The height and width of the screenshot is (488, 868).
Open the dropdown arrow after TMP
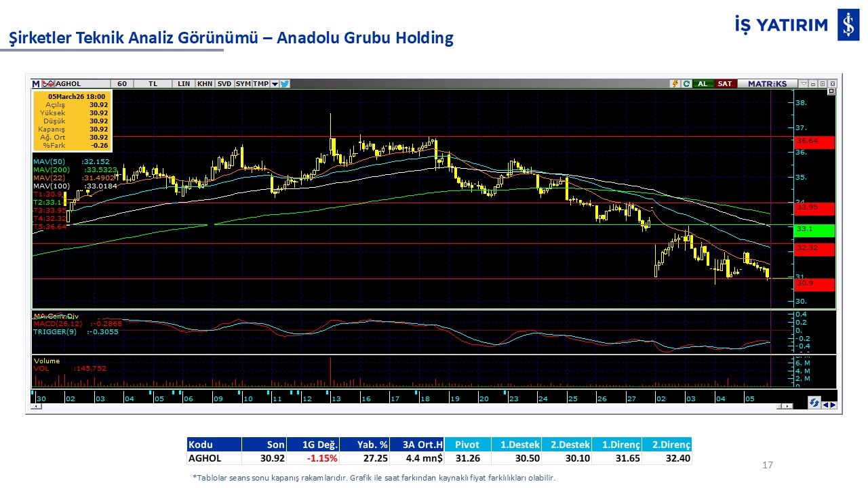pos(275,84)
